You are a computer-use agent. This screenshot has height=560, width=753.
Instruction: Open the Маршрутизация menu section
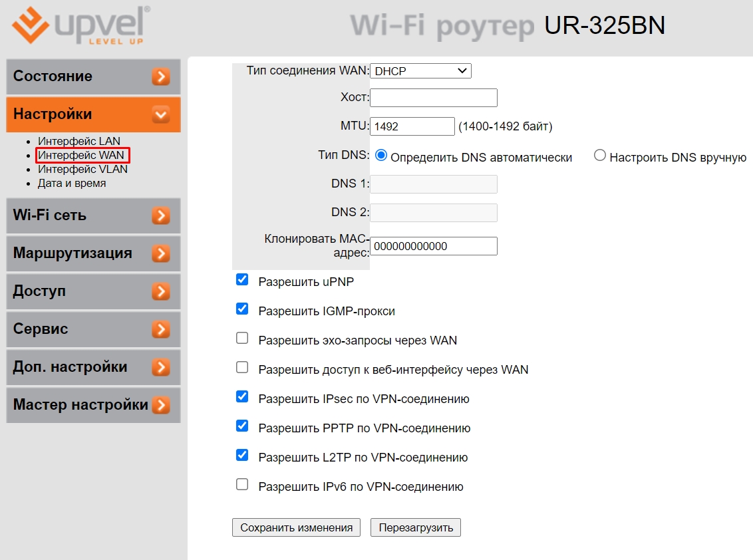(x=93, y=253)
